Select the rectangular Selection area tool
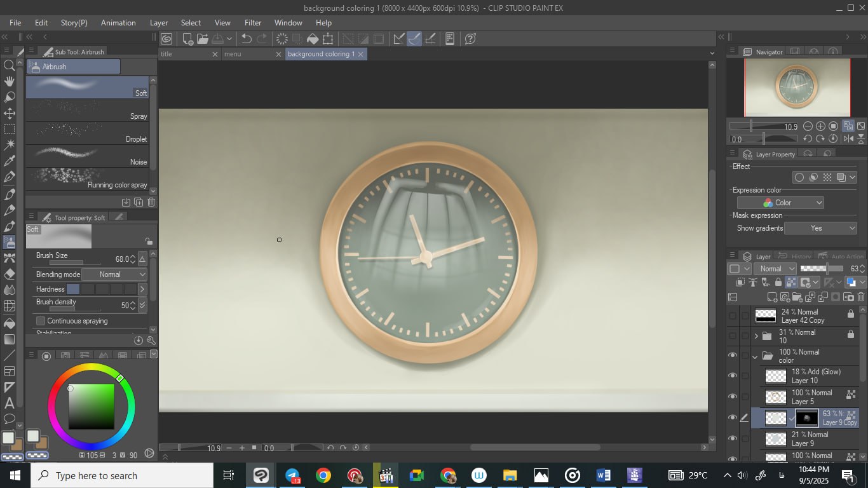Image resolution: width=868 pixels, height=488 pixels. point(10,129)
